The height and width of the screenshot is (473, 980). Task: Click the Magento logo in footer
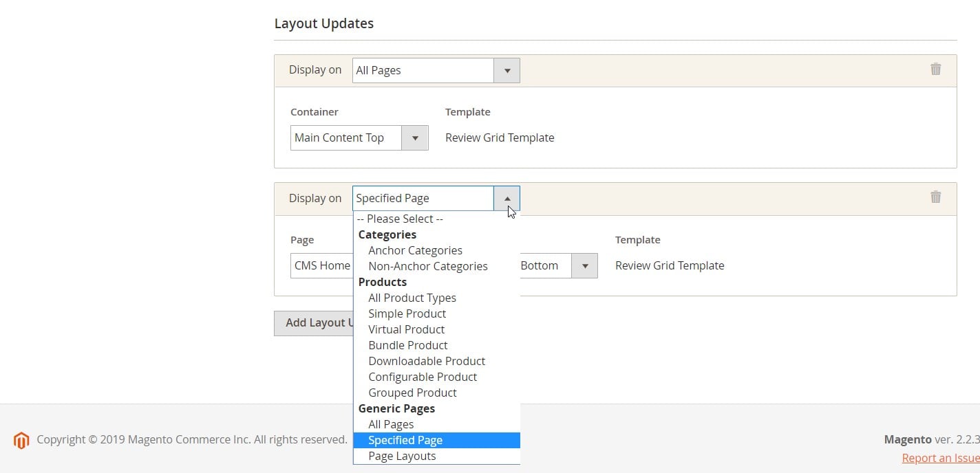(x=21, y=440)
